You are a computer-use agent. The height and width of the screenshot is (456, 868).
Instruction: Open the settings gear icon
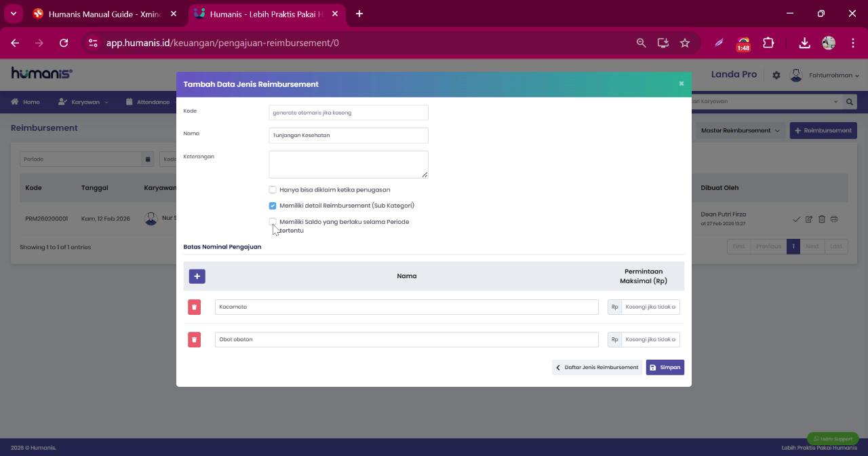click(x=776, y=75)
